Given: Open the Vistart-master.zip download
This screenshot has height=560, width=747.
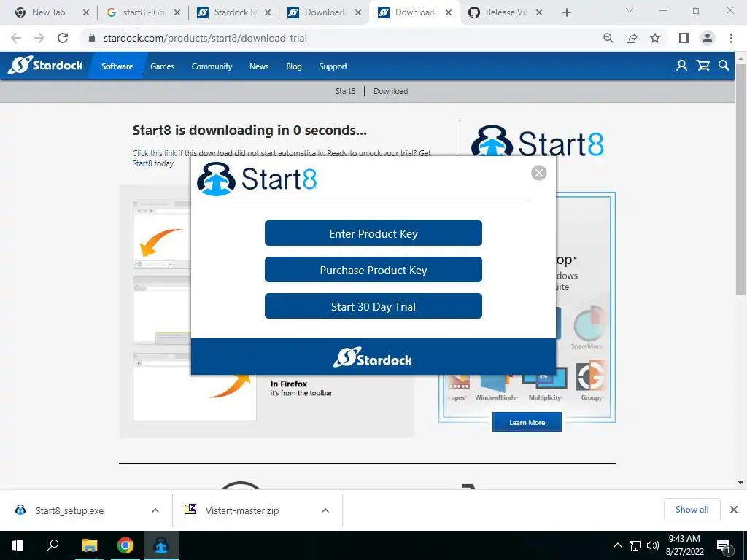Looking at the screenshot, I should pyautogui.click(x=242, y=510).
